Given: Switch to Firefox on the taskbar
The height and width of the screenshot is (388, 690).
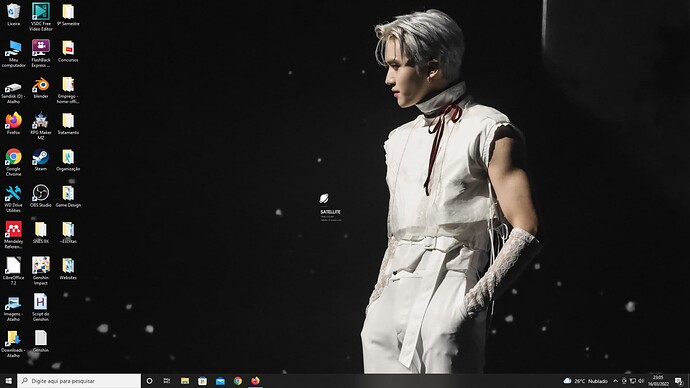Looking at the screenshot, I should click(x=255, y=381).
